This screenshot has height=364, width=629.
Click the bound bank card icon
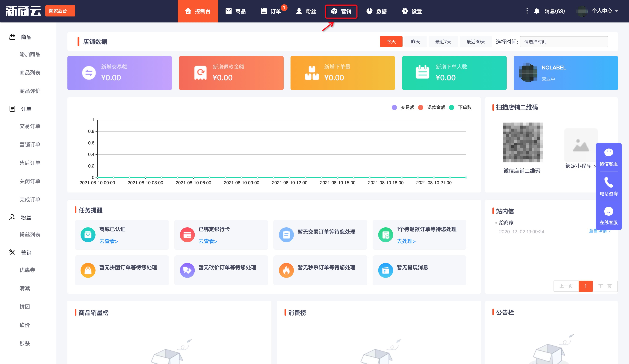pyautogui.click(x=187, y=234)
